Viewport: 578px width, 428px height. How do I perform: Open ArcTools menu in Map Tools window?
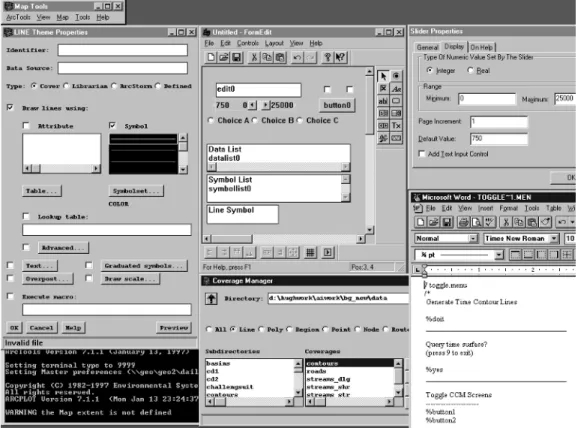(18, 17)
